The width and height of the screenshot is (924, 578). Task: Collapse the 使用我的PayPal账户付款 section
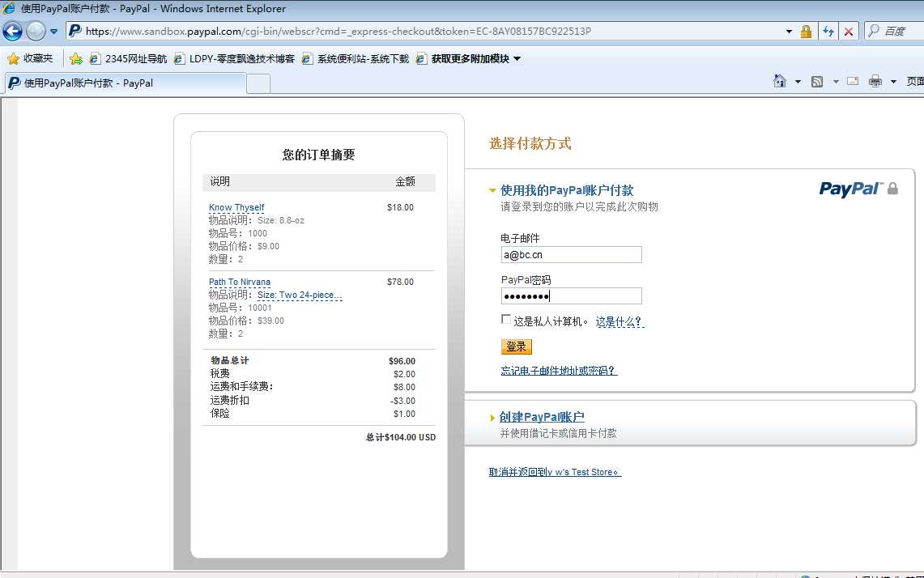pos(492,189)
